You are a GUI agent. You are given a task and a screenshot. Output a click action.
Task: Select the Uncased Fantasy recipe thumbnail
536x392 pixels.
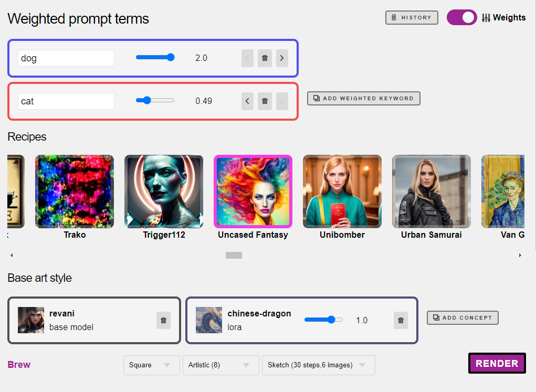253,192
